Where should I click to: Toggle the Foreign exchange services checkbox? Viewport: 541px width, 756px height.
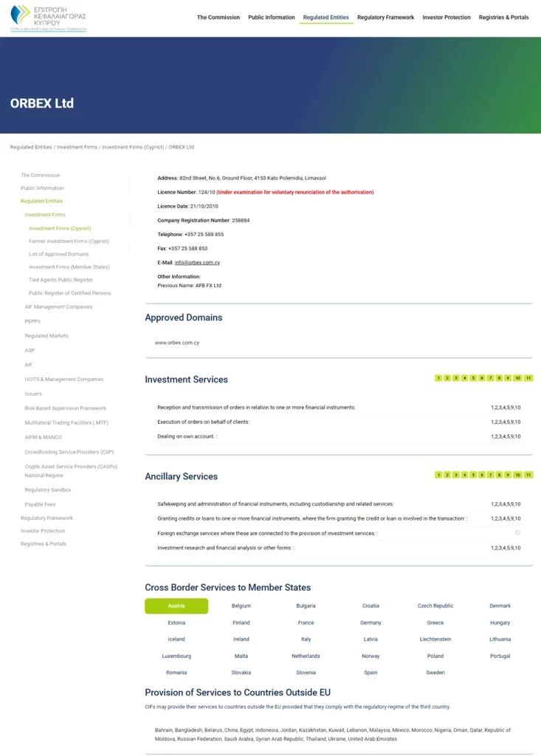[x=518, y=533]
